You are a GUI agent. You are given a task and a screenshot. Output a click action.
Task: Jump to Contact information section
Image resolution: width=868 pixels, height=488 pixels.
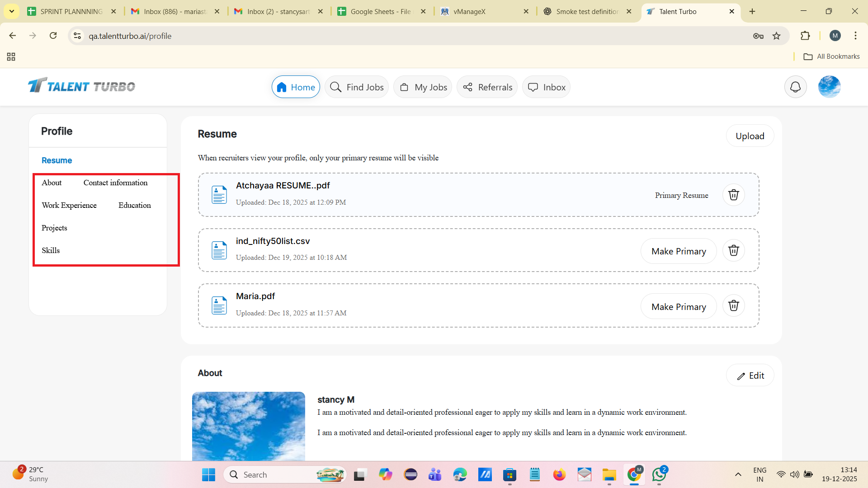115,183
